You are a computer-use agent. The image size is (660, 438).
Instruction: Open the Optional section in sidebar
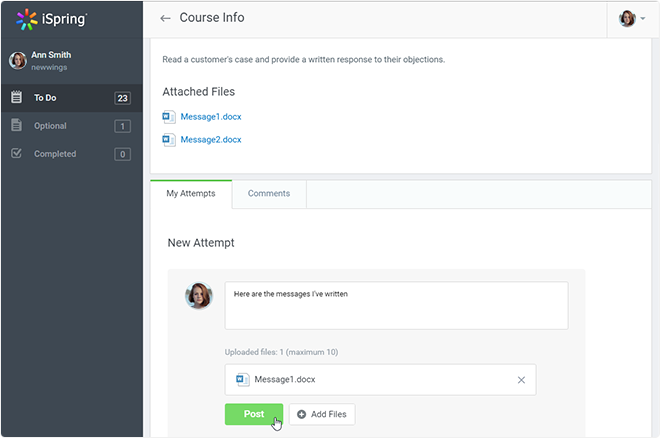coord(72,126)
